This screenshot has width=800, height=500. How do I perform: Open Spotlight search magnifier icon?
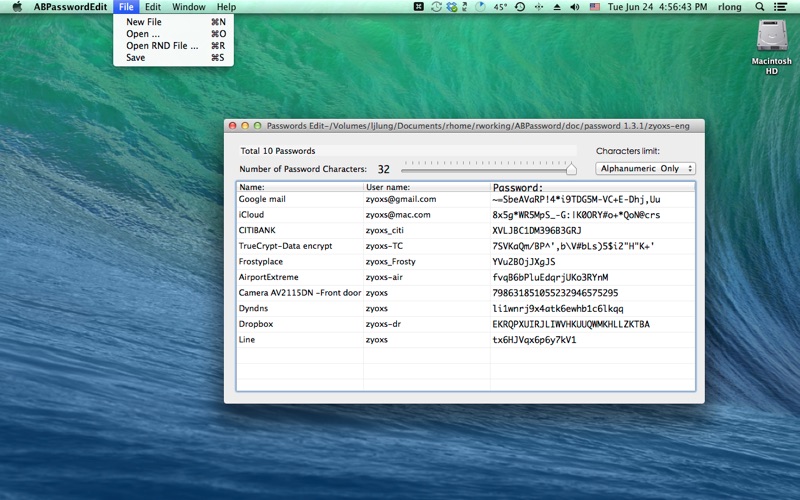760,7
